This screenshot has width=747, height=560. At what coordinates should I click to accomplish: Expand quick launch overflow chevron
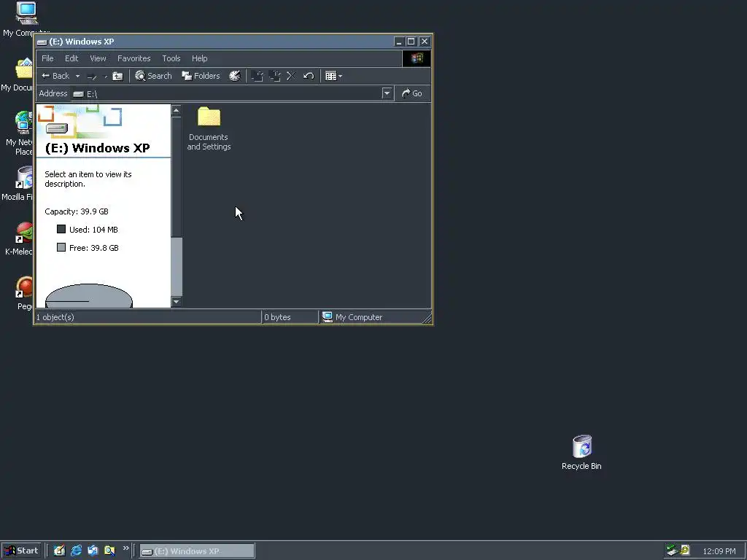click(125, 548)
